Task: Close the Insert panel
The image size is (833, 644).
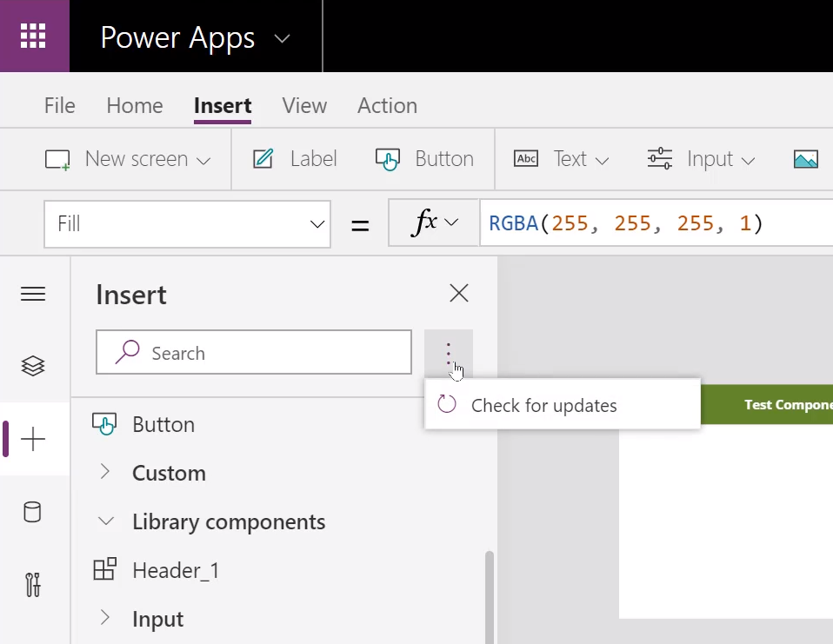Action: 459,293
